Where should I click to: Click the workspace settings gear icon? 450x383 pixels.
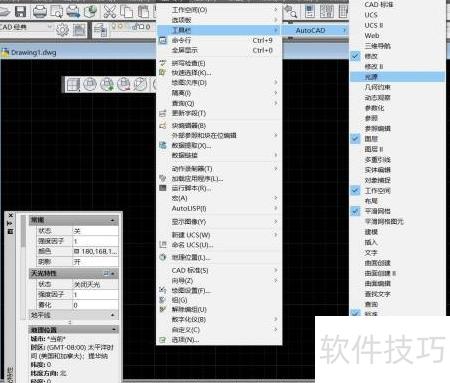click(x=62, y=30)
